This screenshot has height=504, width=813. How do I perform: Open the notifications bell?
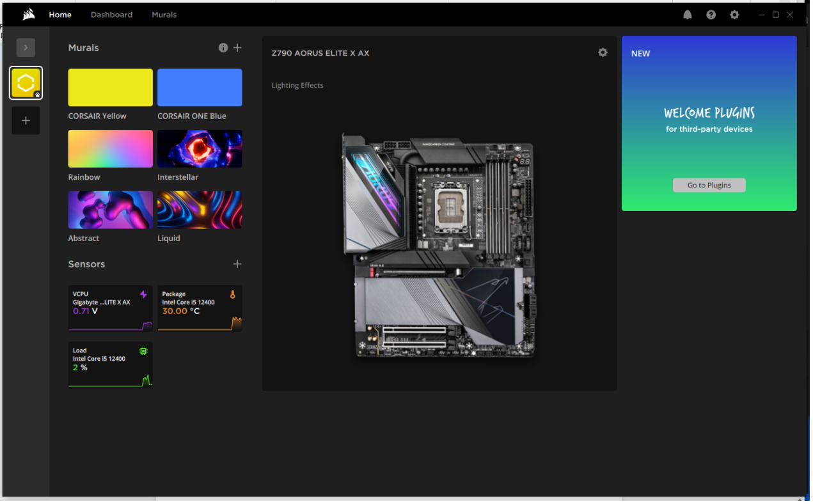pyautogui.click(x=688, y=15)
